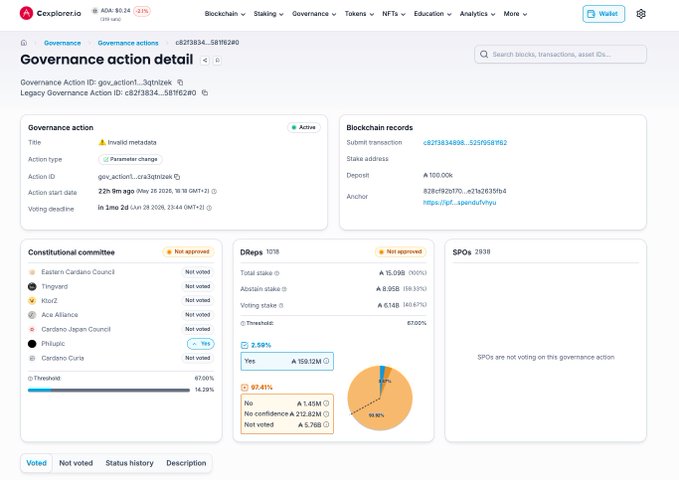Click Constitutional committee Threshold info icon
The width and height of the screenshot is (679, 480).
coord(30,378)
